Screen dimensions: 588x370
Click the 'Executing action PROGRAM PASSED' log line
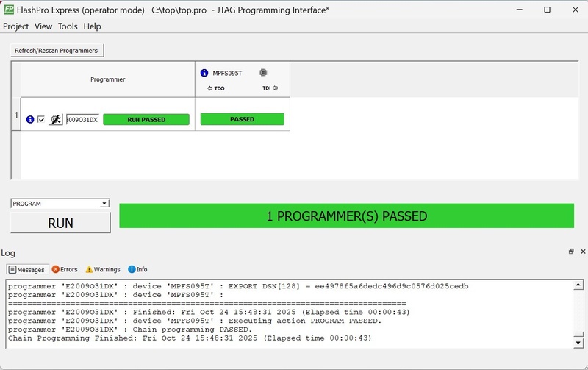point(195,321)
